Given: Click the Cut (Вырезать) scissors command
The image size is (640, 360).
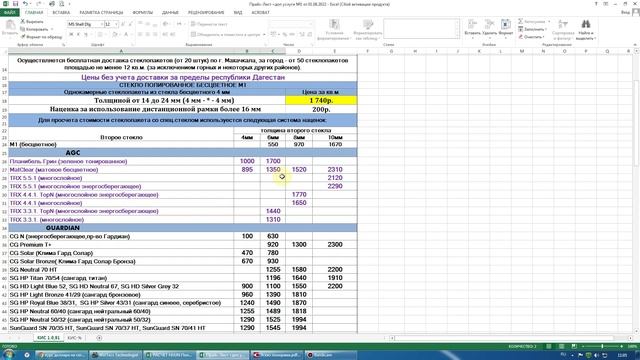Looking at the screenshot, I should tap(32, 21).
